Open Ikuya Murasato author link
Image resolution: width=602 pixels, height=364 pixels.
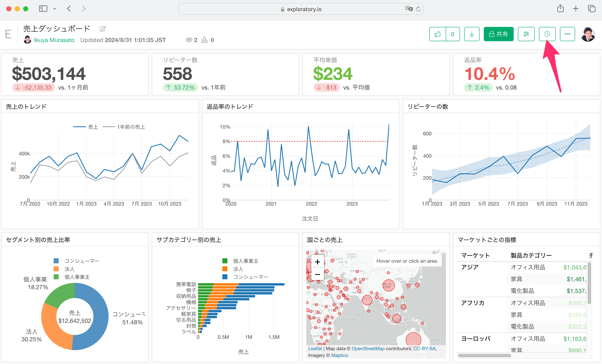[54, 40]
